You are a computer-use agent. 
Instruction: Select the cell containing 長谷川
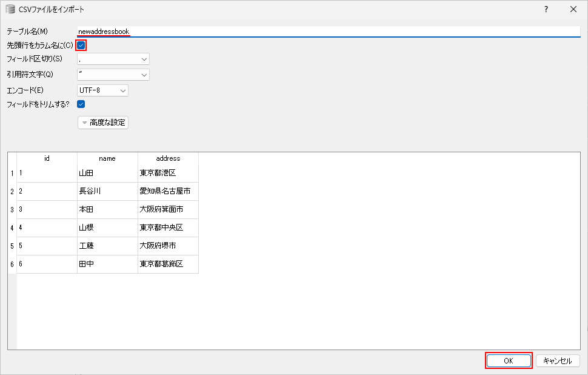pos(107,191)
